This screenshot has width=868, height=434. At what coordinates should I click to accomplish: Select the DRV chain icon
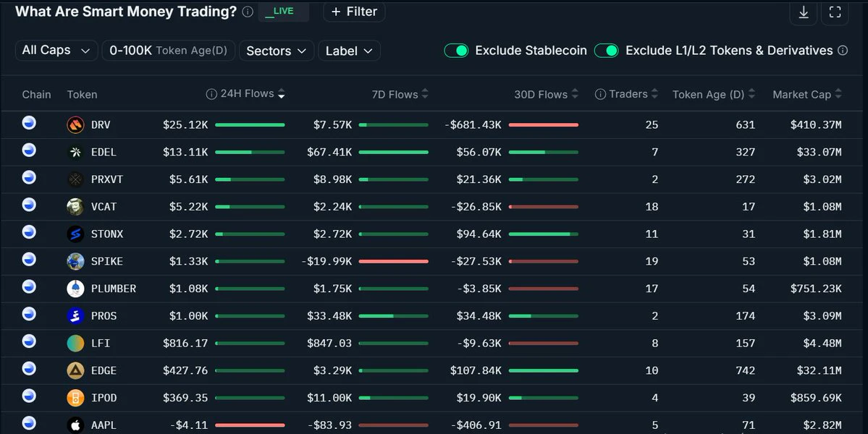click(29, 123)
